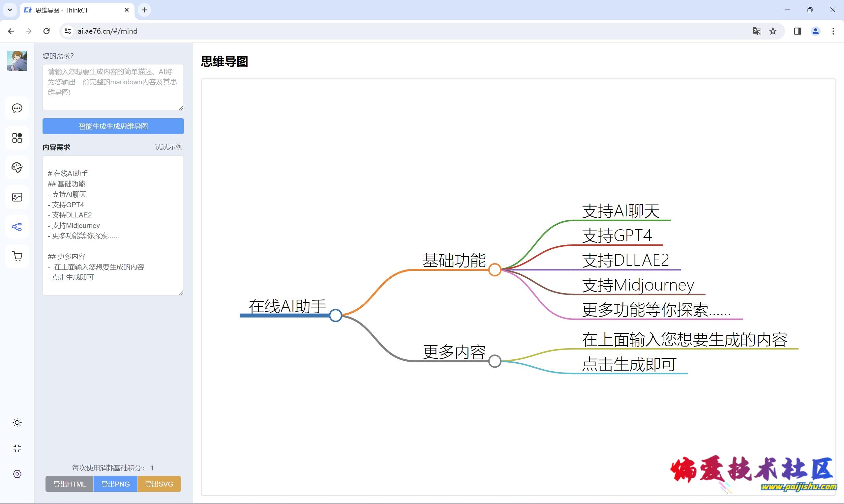The image size is (844, 504).
Task: Select the mind map icon in the sidebar
Action: pos(17,227)
